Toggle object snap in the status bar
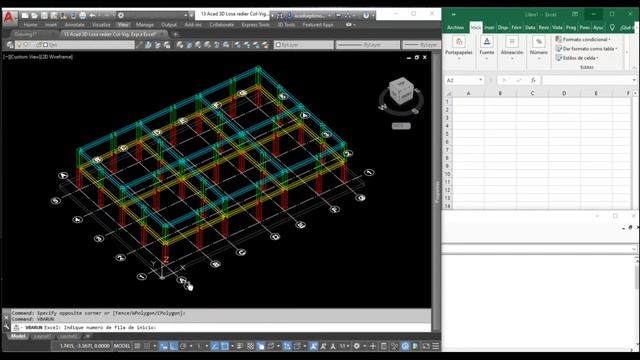640x360 pixels. pyautogui.click(x=224, y=346)
